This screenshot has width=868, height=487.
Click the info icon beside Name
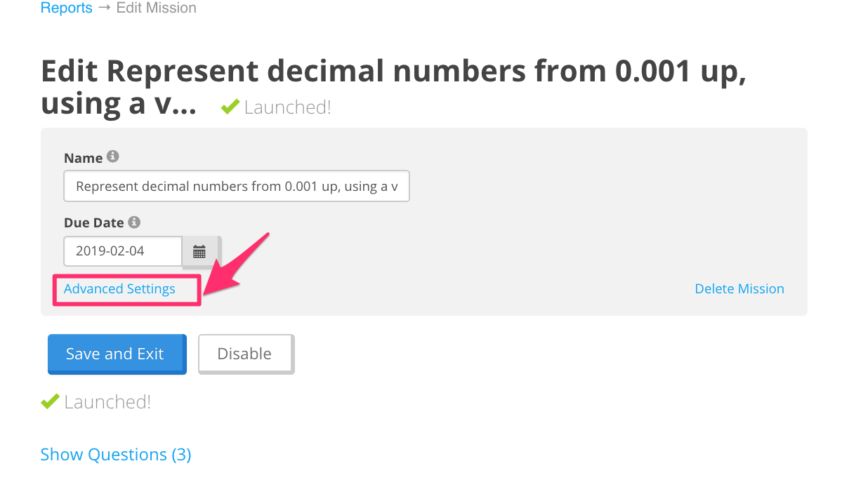[x=112, y=156]
